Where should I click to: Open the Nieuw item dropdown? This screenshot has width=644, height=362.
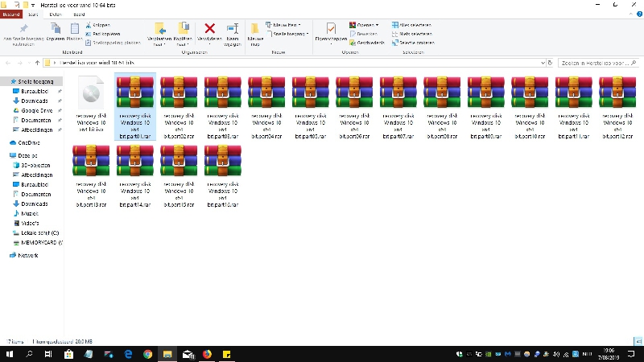pos(287,25)
